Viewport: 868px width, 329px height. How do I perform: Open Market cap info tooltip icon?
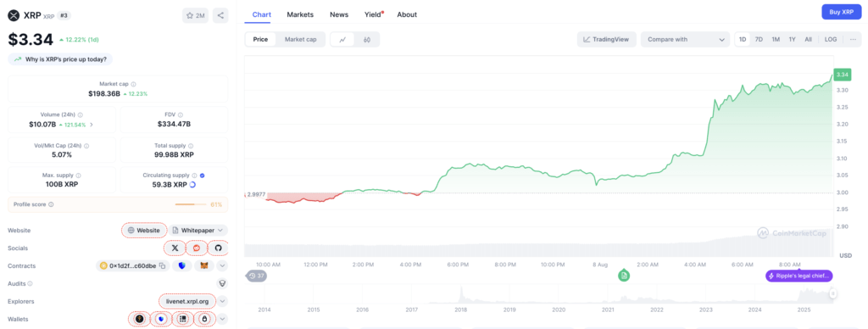click(x=133, y=84)
